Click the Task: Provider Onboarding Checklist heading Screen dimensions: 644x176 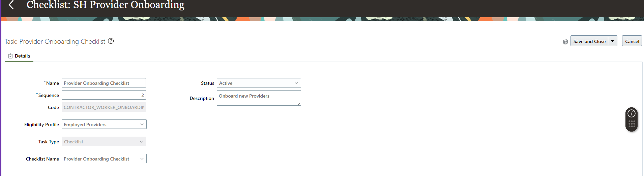pyautogui.click(x=55, y=41)
